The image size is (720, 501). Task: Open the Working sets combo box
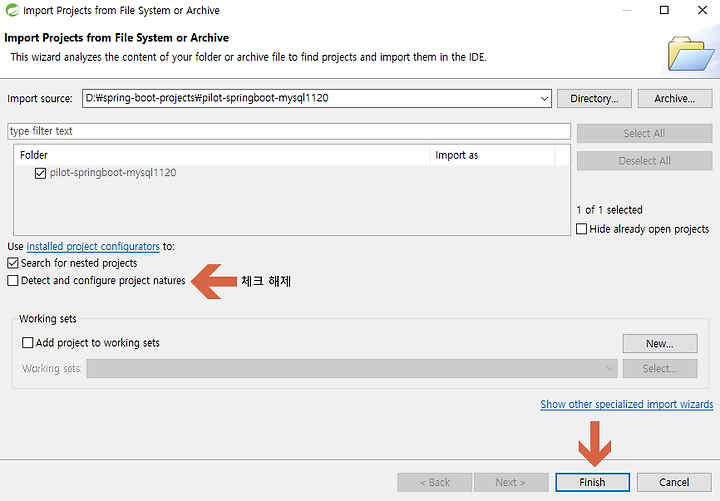352,368
